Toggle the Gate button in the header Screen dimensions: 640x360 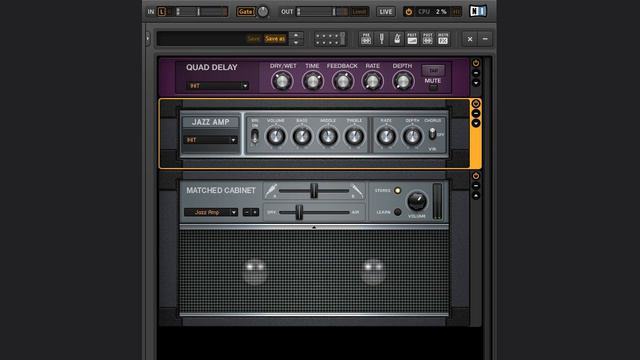(245, 12)
